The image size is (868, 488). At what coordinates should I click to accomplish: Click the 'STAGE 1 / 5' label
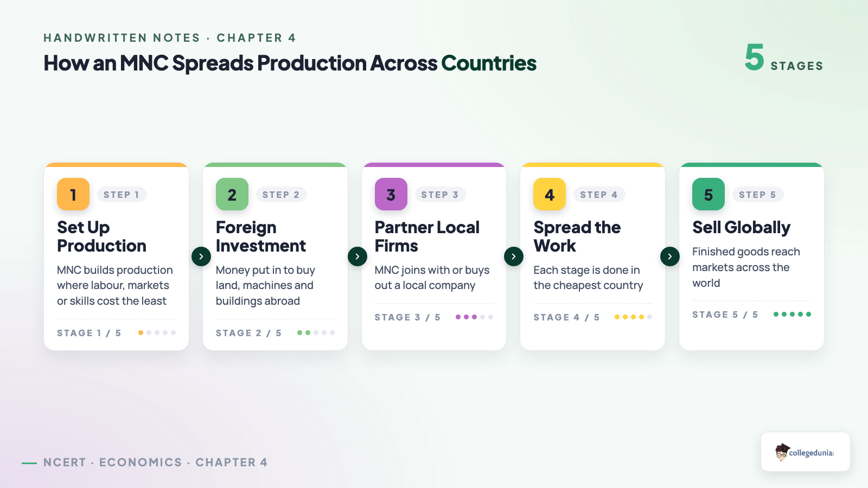89,333
